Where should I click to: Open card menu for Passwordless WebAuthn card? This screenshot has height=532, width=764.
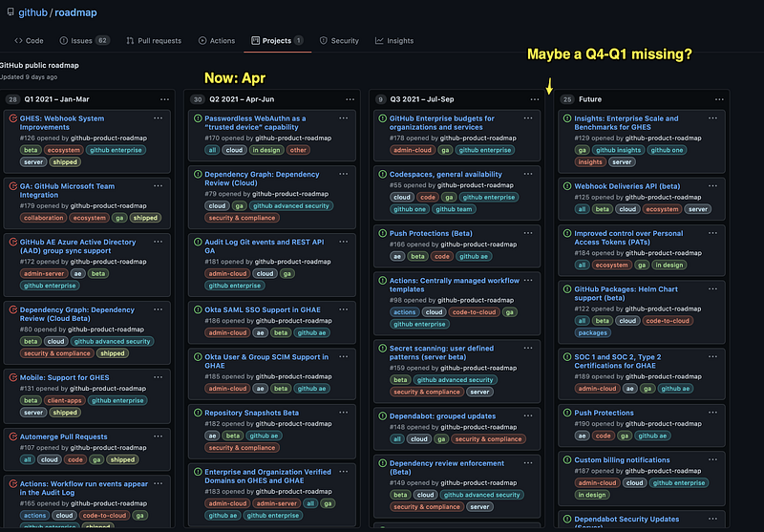(343, 118)
